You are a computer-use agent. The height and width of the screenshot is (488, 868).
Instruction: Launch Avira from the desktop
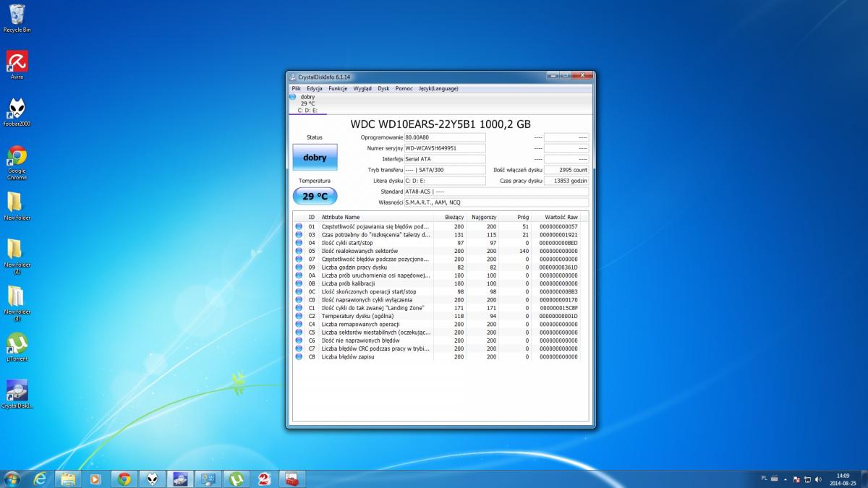pos(17,65)
